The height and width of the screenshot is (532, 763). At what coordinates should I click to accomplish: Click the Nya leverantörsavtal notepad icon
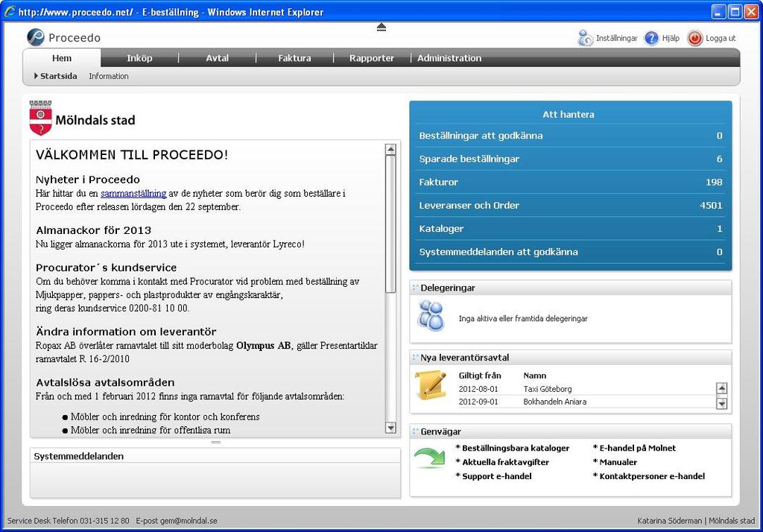(431, 385)
